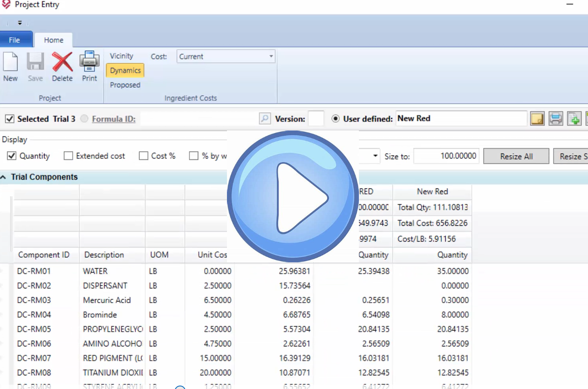
Task: Click the Size to value field
Action: pos(446,156)
